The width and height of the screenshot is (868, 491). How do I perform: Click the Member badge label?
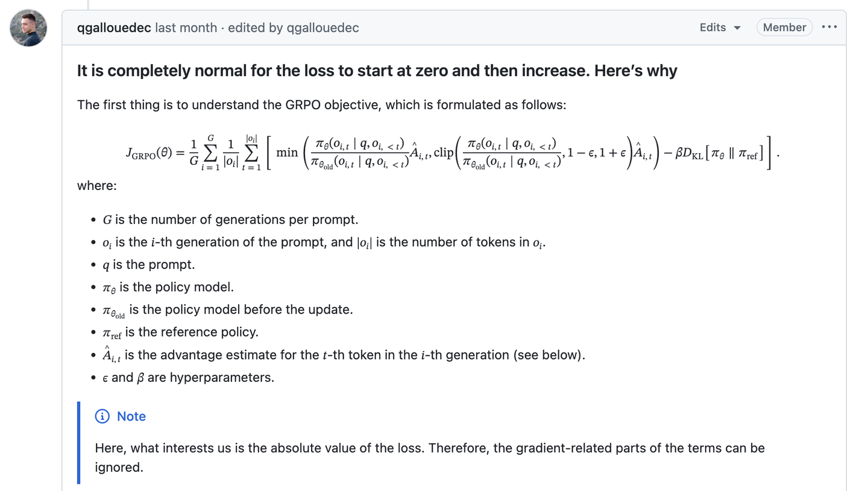tap(784, 27)
